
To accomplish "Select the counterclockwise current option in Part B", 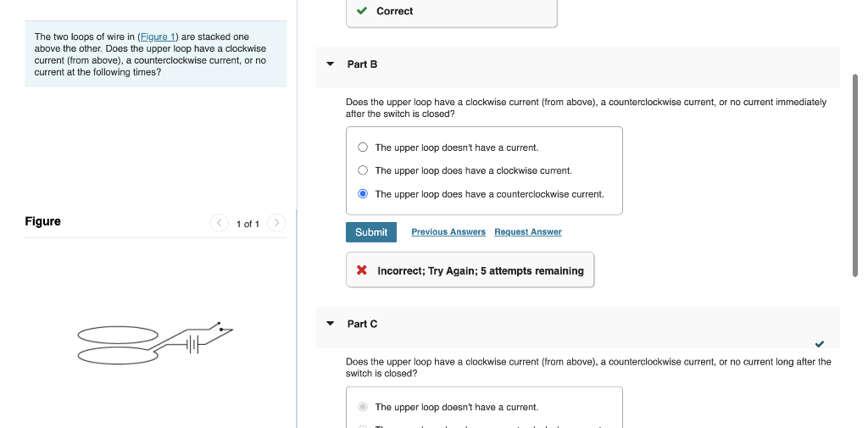I will 363,194.
